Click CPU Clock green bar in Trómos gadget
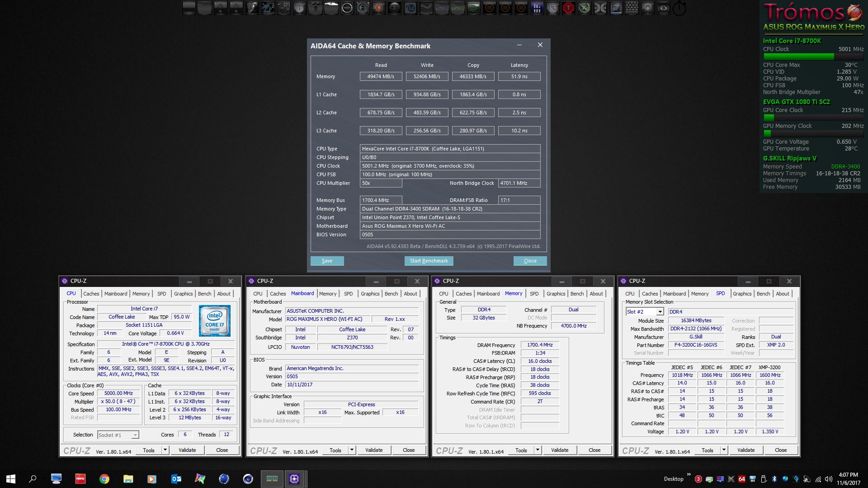 pyautogui.click(x=813, y=56)
